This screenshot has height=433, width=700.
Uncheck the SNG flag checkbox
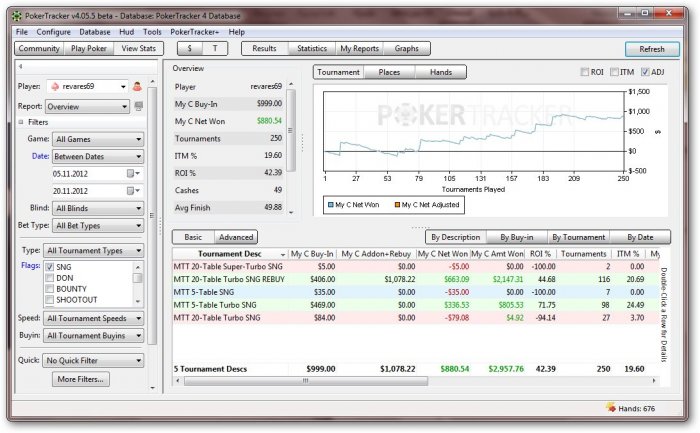[50, 267]
